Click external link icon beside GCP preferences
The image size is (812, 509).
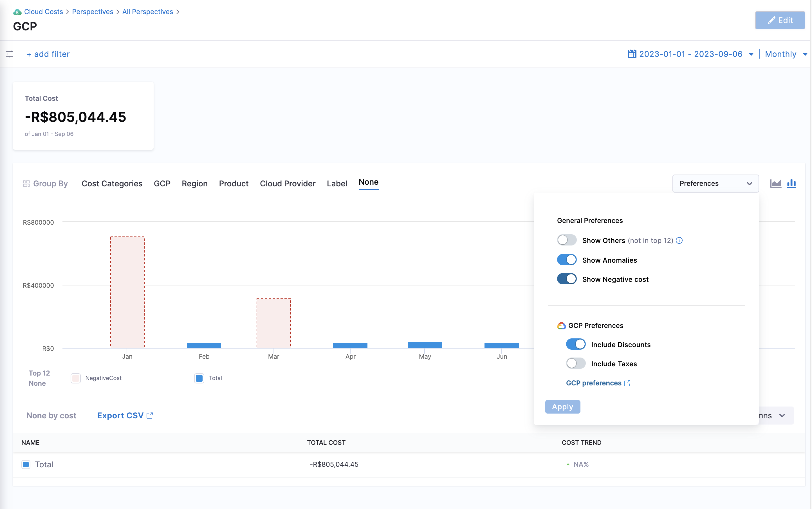[627, 383]
